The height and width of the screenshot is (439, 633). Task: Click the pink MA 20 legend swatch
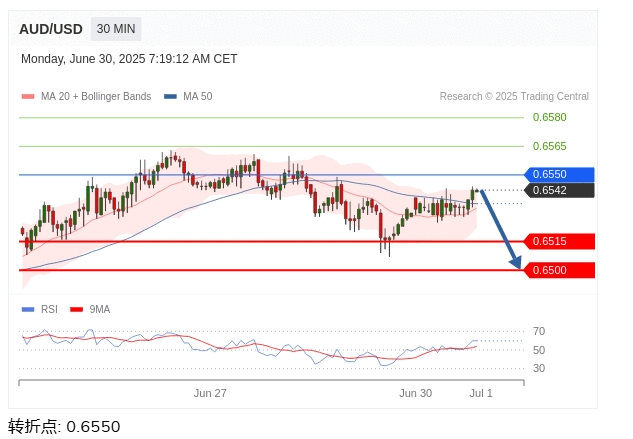click(x=28, y=97)
